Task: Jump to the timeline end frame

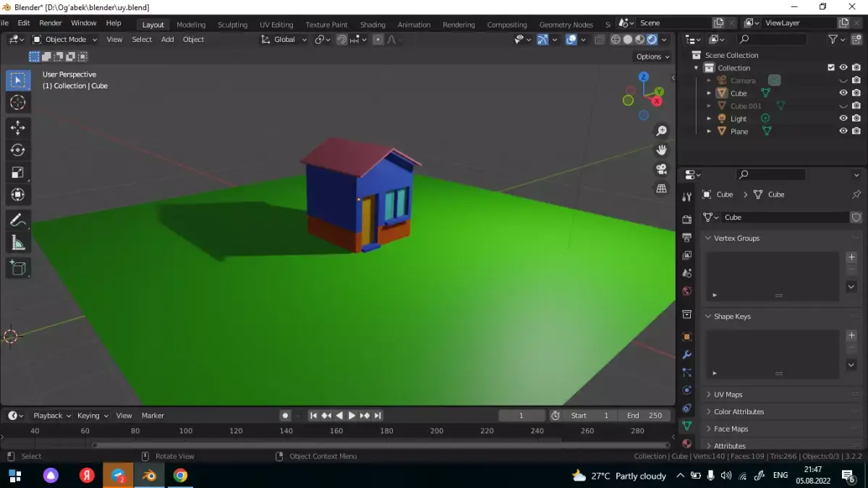Action: pos(378,416)
